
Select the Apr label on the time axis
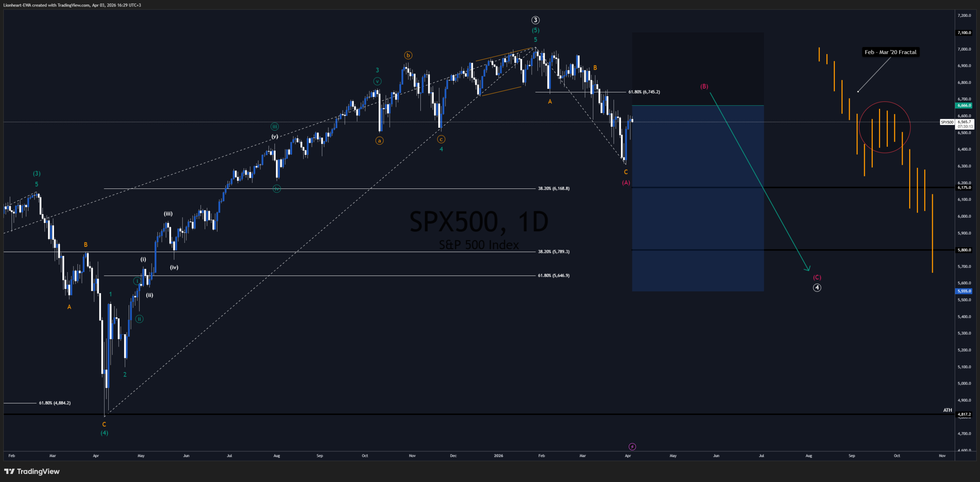click(627, 456)
